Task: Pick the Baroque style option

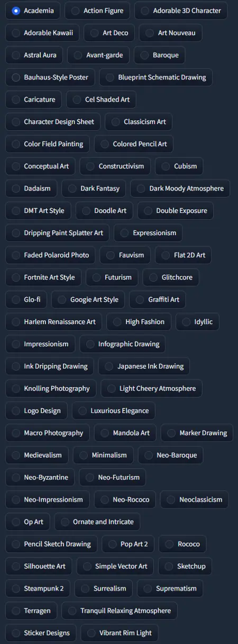Action: [159, 55]
